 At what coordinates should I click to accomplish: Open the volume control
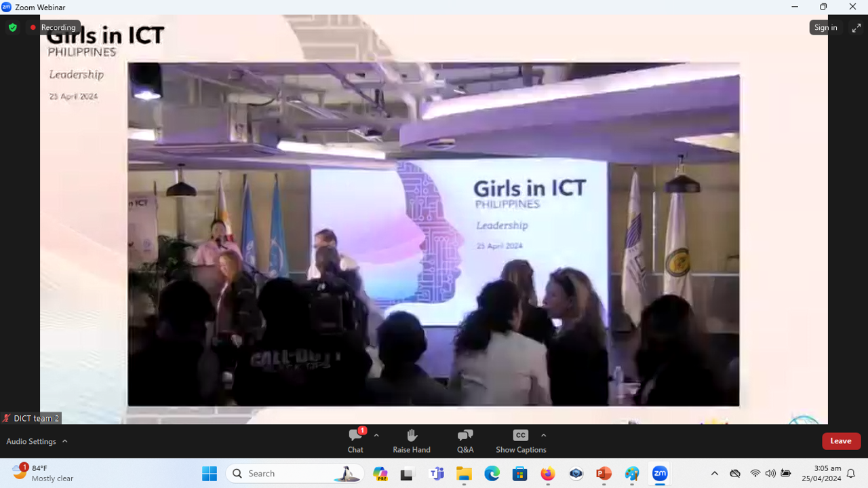pos(770,474)
